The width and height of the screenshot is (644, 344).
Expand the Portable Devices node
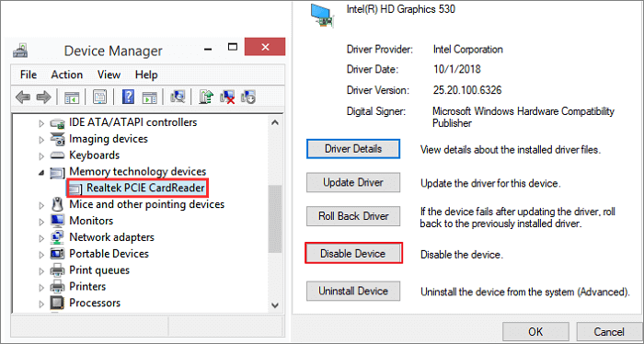pyautogui.click(x=41, y=255)
